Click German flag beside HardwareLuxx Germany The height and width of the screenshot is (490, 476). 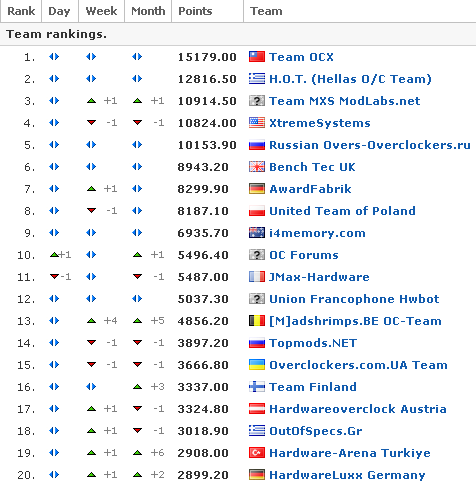257,475
